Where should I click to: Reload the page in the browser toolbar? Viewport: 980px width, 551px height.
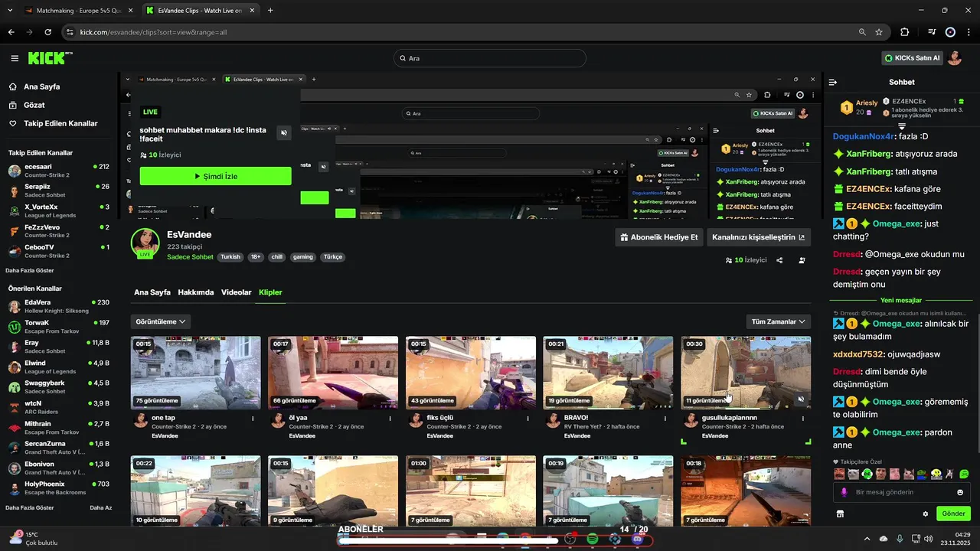click(x=48, y=32)
